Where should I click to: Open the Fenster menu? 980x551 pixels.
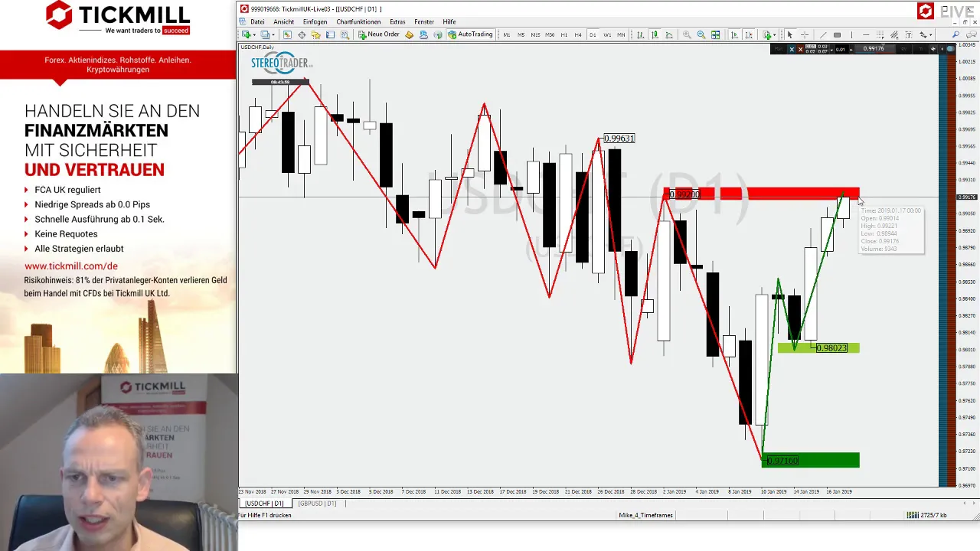tap(423, 21)
